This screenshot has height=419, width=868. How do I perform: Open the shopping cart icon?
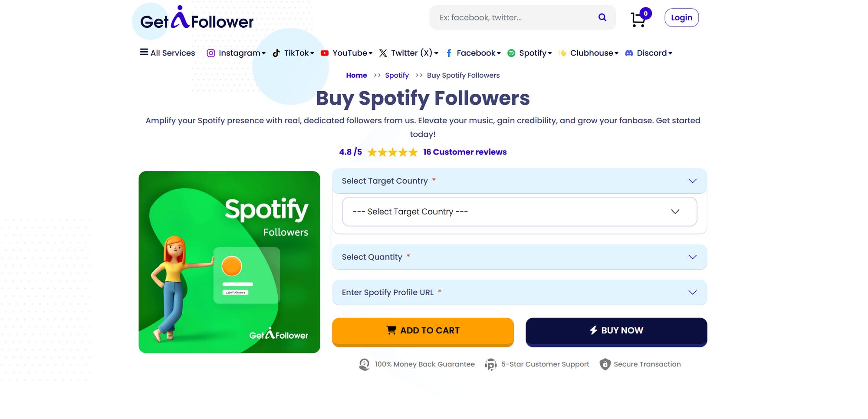coord(638,19)
